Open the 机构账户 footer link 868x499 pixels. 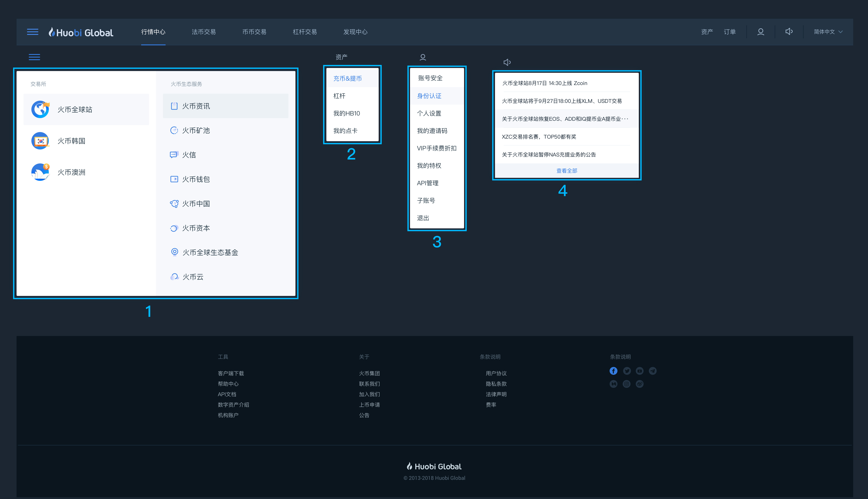point(228,415)
